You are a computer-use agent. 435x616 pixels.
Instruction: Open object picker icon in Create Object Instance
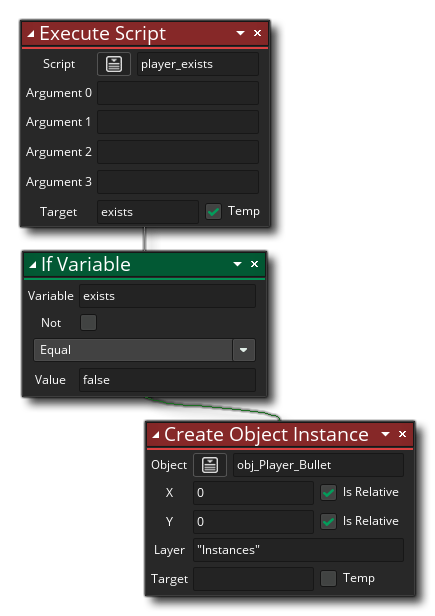(x=210, y=465)
